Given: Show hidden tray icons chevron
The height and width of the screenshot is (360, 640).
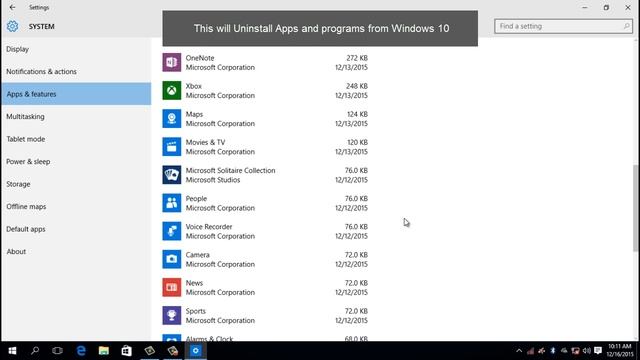Looking at the screenshot, I should pos(519,351).
